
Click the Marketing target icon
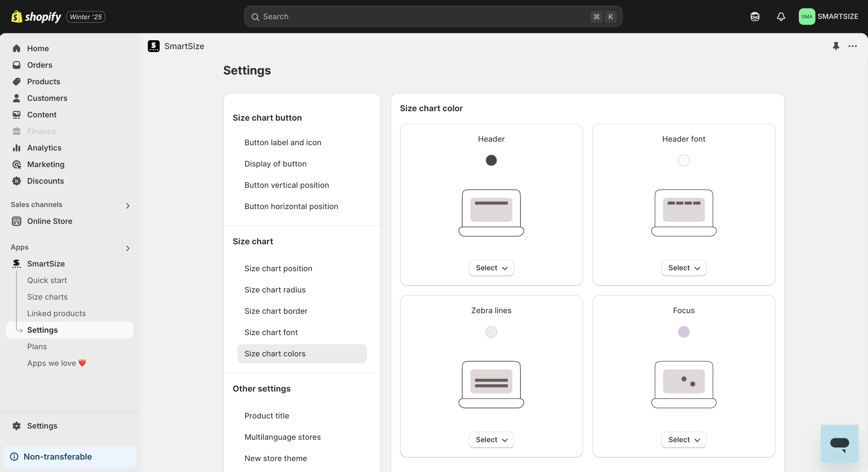coord(17,164)
